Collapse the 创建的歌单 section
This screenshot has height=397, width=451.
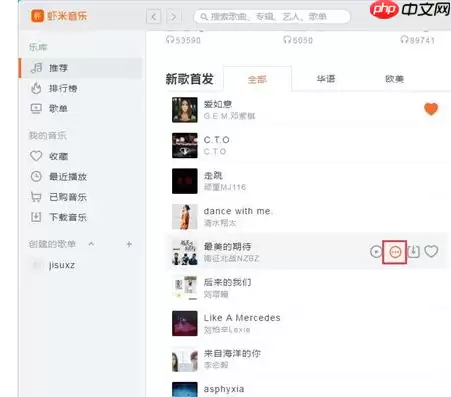click(91, 244)
